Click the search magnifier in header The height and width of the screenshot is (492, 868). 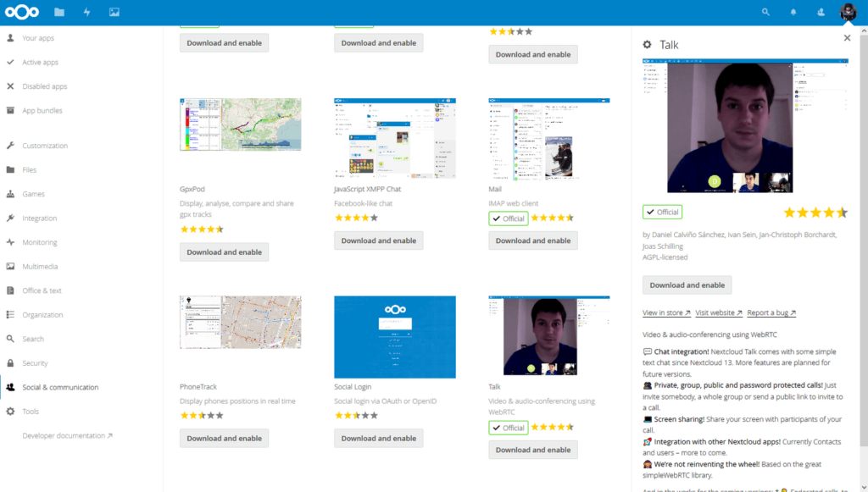click(765, 12)
